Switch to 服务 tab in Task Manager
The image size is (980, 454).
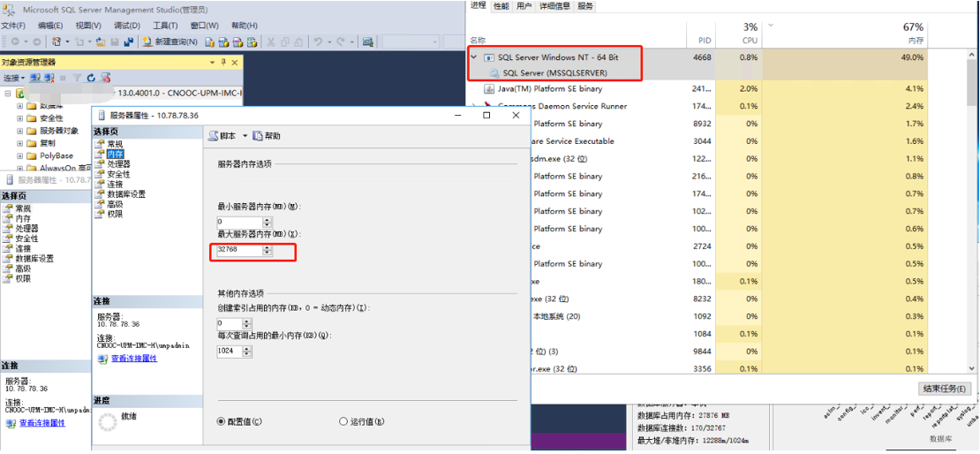[x=585, y=5]
